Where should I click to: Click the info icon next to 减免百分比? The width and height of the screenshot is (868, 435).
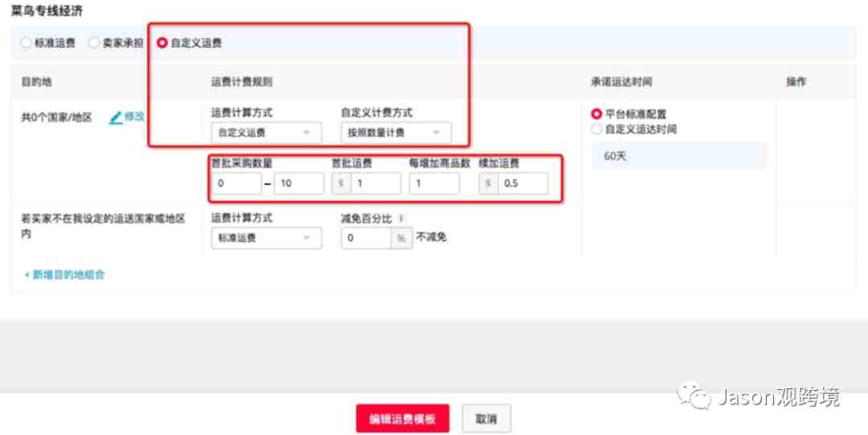pyautogui.click(x=401, y=219)
